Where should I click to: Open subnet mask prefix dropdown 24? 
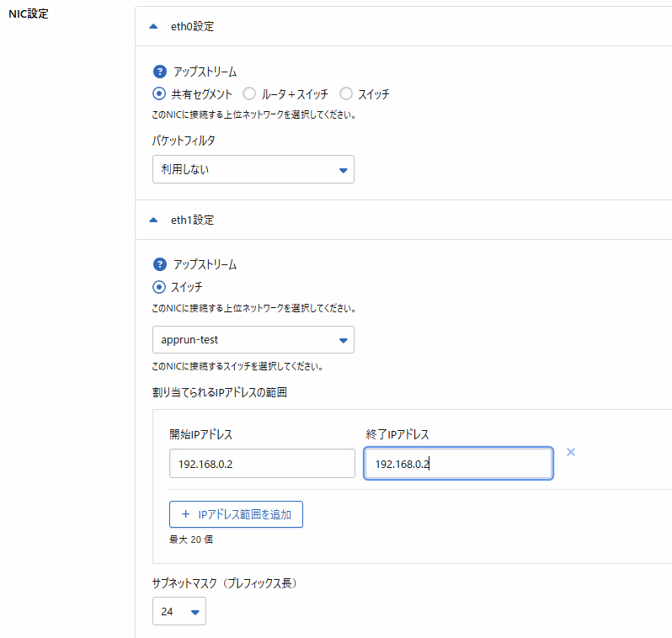pos(179,611)
